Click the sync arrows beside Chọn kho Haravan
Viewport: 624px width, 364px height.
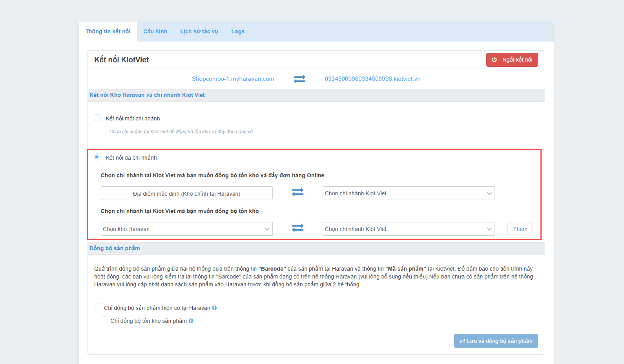(x=298, y=228)
